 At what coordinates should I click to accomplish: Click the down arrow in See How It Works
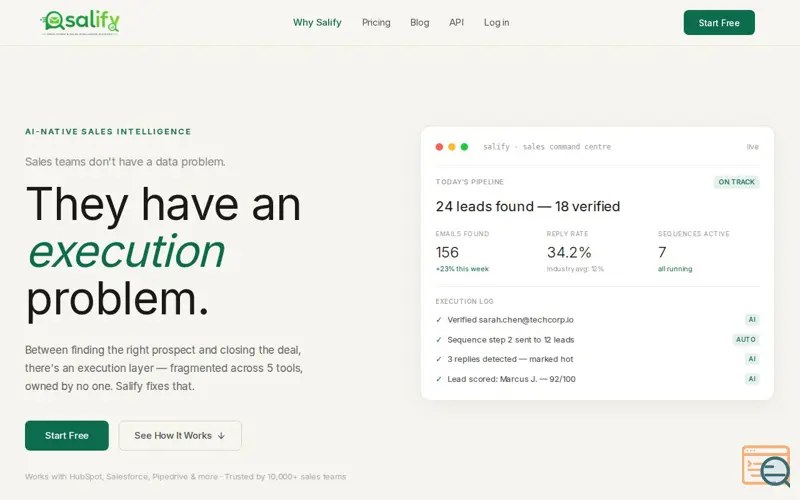point(221,436)
